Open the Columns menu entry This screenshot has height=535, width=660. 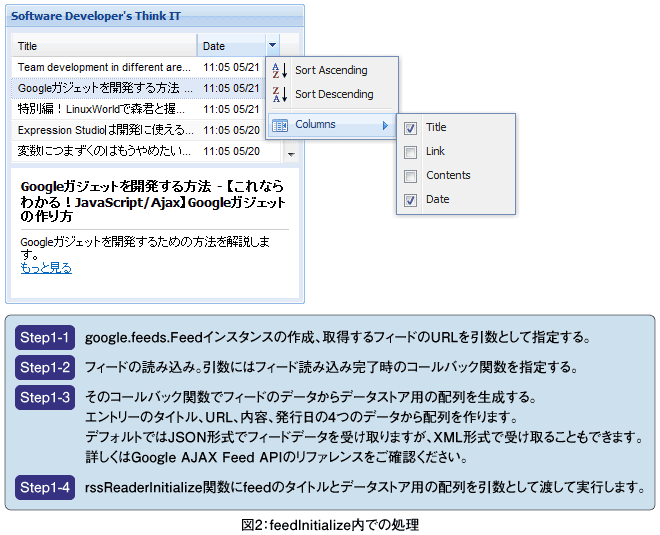coord(332,125)
